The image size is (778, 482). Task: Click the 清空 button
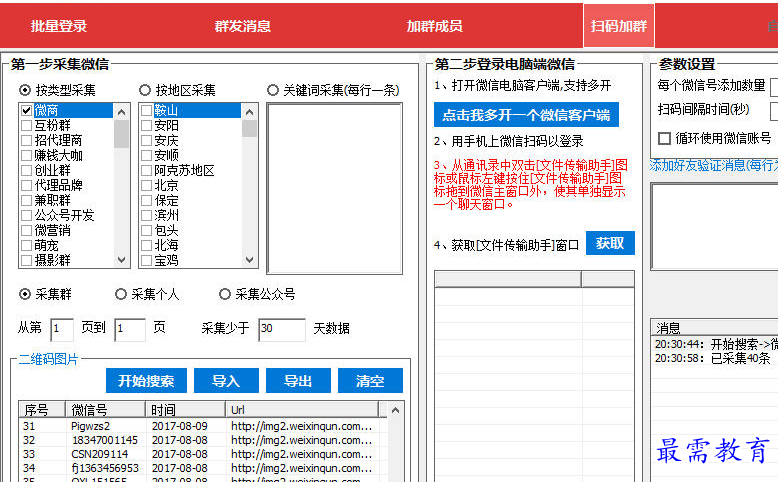370,381
